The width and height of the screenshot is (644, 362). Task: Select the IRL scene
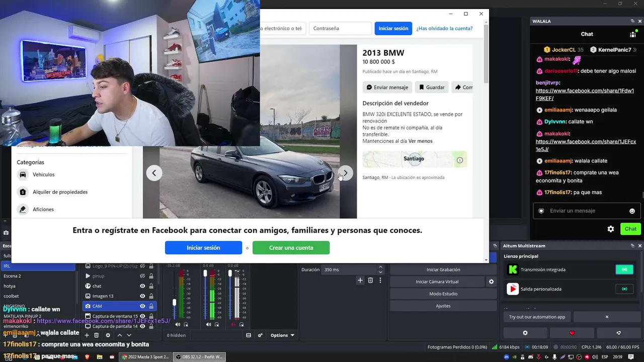(x=38, y=266)
